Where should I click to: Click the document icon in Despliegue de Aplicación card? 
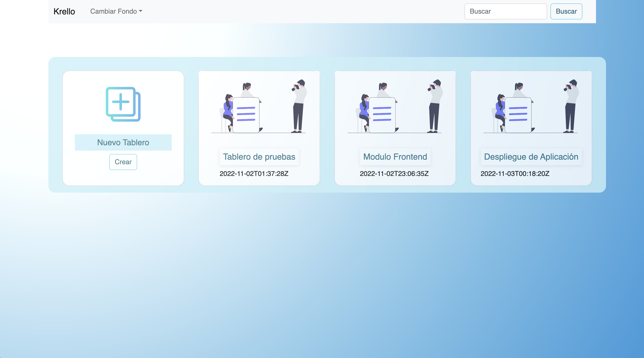(518, 115)
